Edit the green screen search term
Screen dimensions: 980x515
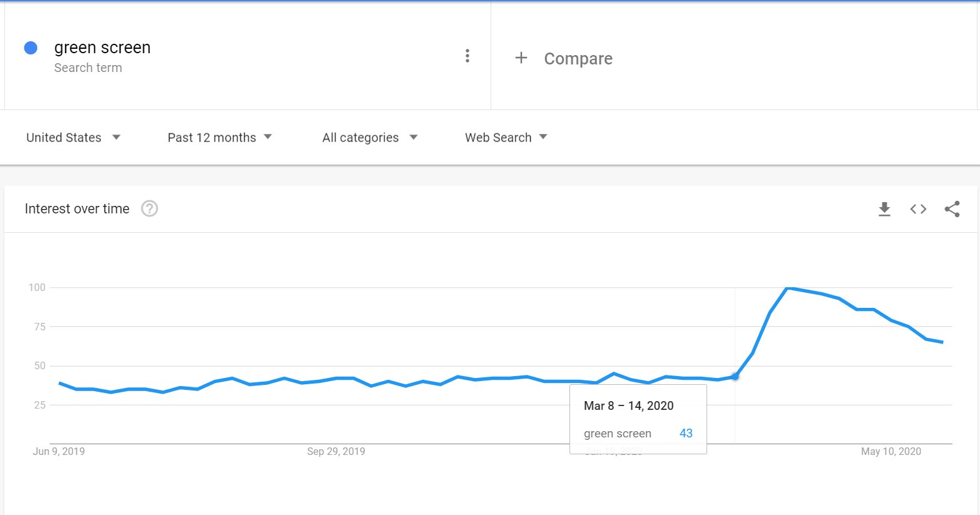pos(103,48)
